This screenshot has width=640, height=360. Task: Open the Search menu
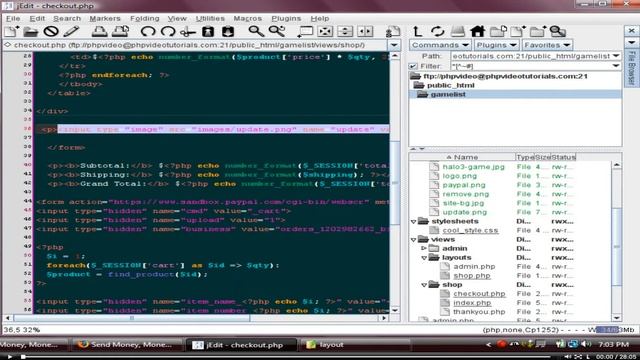67,18
